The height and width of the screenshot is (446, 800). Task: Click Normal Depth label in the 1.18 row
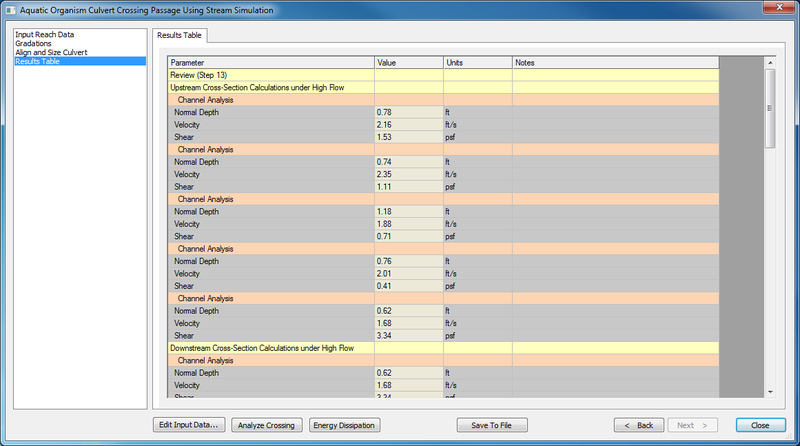[x=196, y=211]
